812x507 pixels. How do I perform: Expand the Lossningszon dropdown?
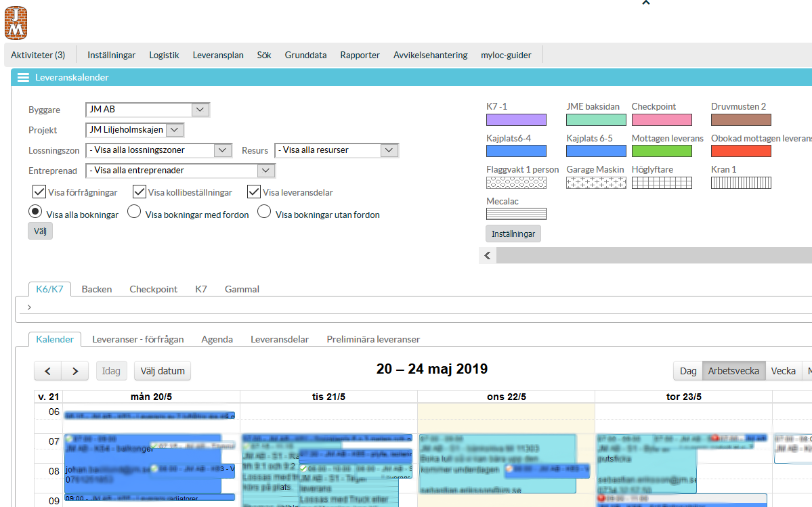pos(221,150)
